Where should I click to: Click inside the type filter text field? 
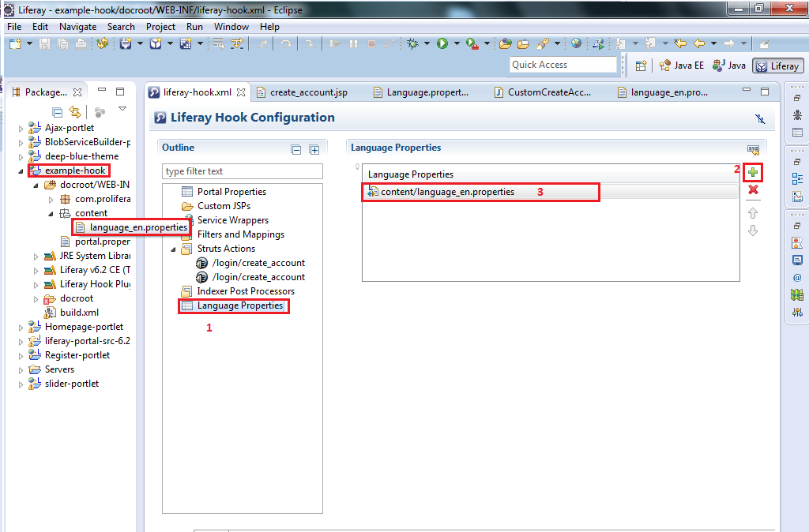[241, 170]
